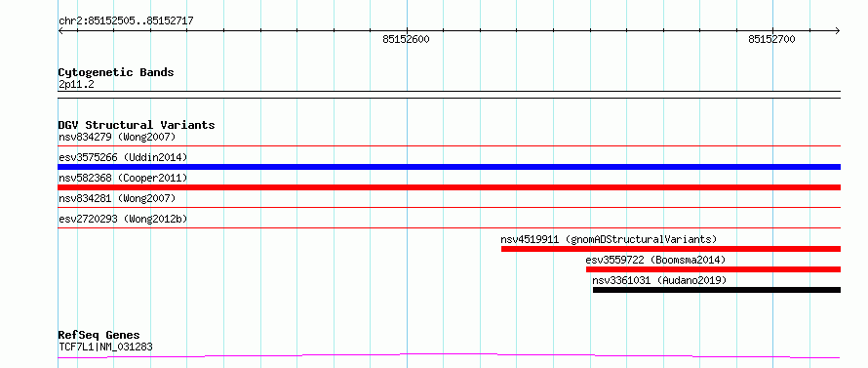The image size is (868, 368).
Task: Click the 85152700 ruler position label
Action: pyautogui.click(x=771, y=39)
